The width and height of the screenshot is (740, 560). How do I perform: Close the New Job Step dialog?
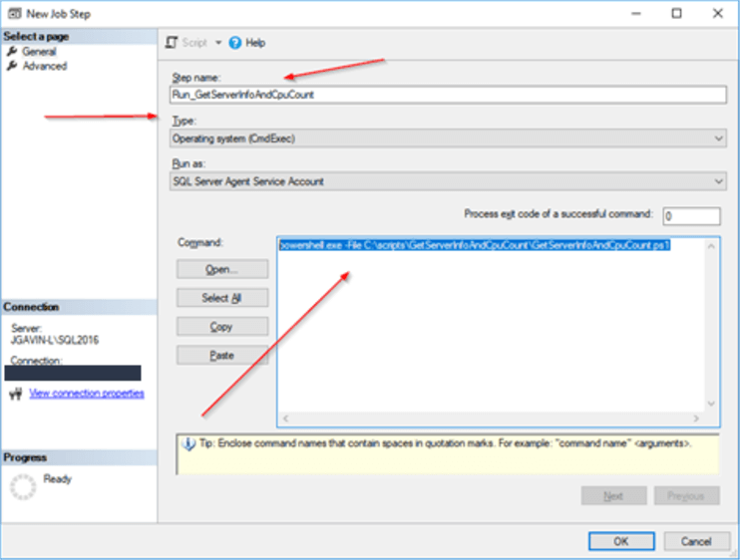pyautogui.click(x=718, y=14)
